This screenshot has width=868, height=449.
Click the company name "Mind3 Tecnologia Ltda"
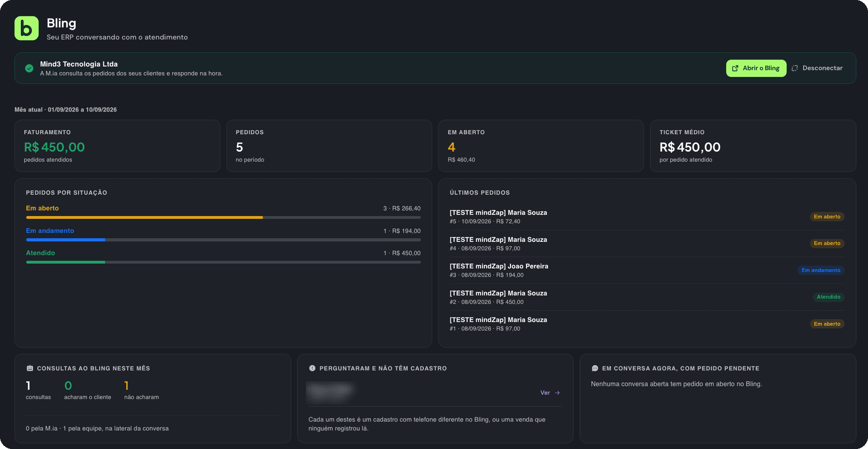[x=79, y=64]
